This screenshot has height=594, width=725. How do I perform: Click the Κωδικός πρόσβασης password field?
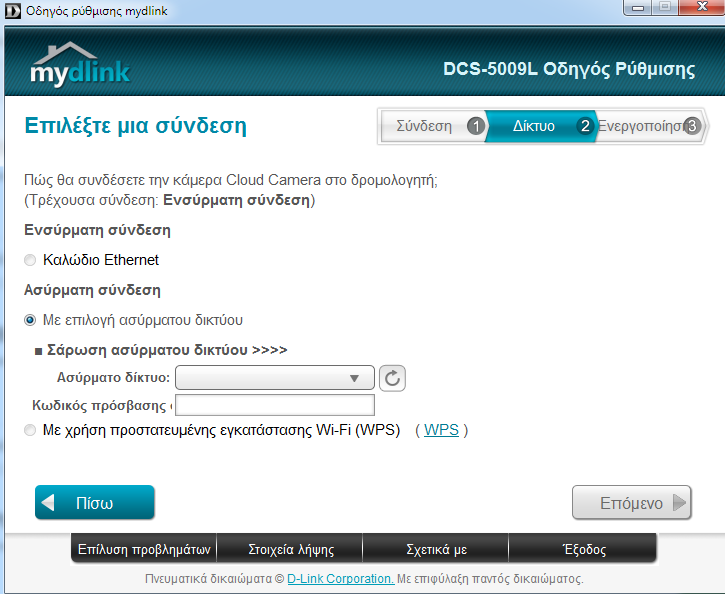point(275,405)
